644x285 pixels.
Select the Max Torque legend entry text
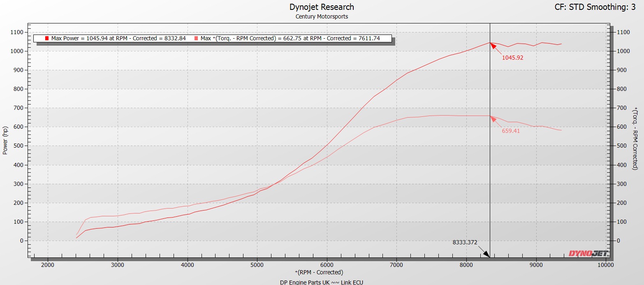[290, 38]
